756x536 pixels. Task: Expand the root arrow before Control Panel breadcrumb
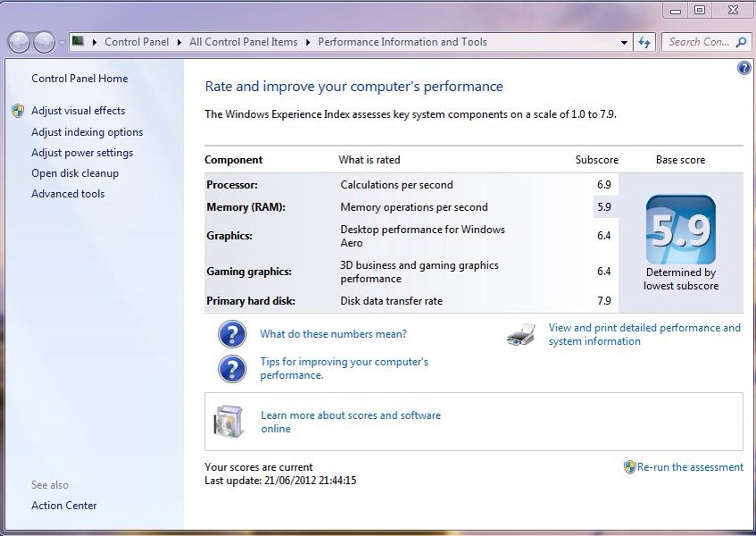pos(95,43)
